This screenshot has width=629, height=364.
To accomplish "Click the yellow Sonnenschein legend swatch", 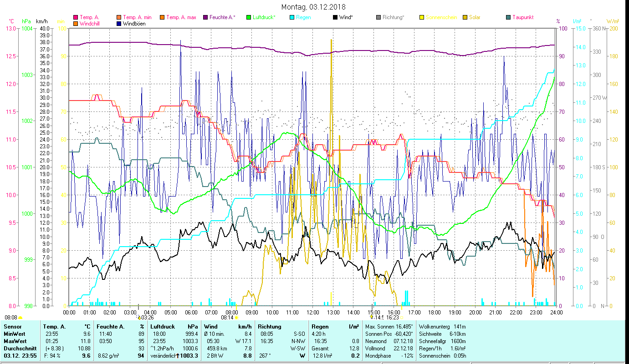I will 421,18.
